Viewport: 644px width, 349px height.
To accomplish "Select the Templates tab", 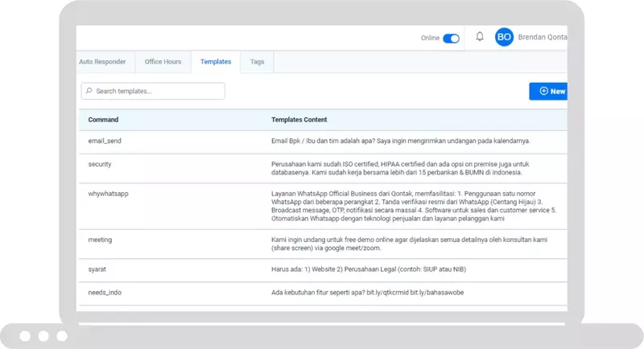I will pos(216,61).
